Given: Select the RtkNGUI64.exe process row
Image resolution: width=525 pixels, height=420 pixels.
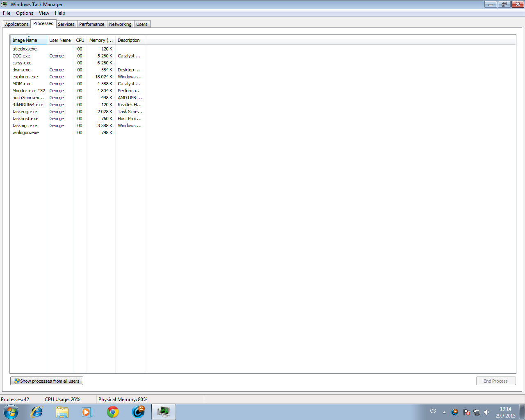Looking at the screenshot, I should pos(78,105).
